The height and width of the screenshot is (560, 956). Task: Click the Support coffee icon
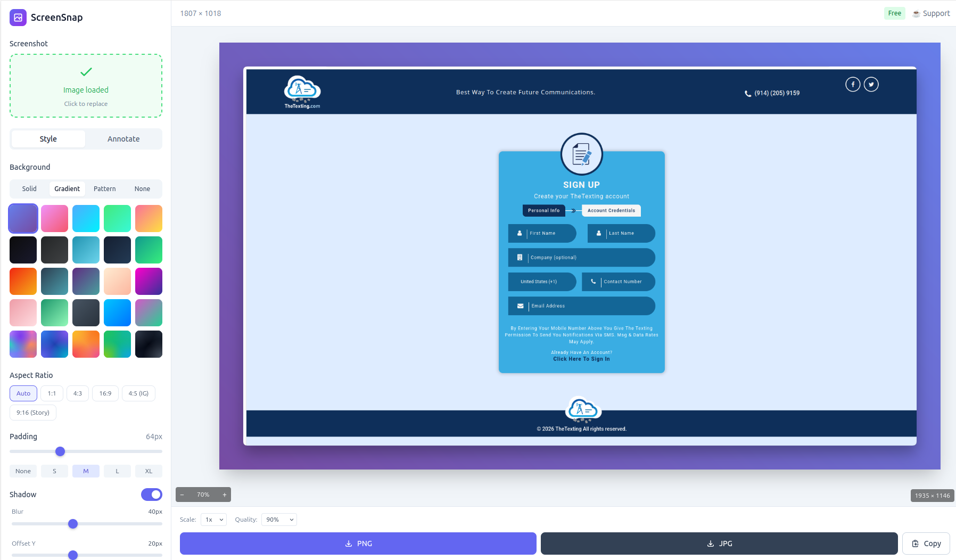point(916,13)
